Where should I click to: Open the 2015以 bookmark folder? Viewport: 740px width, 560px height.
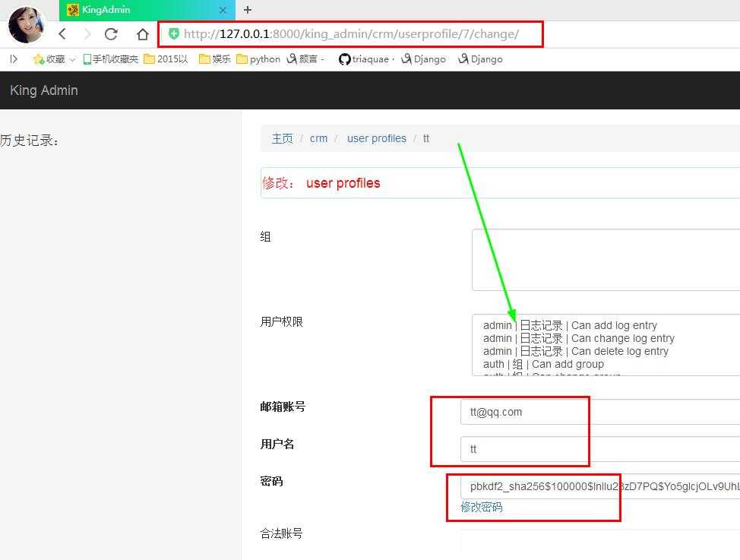pos(166,59)
